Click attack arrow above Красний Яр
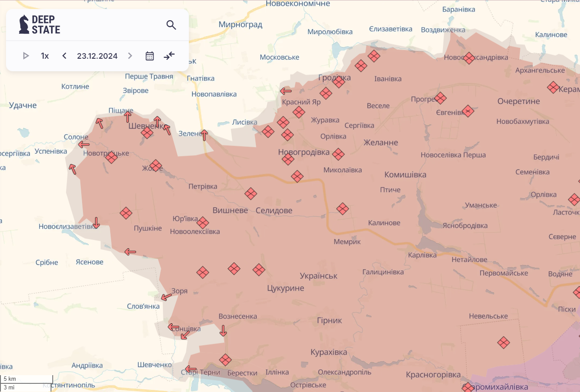 (x=286, y=91)
